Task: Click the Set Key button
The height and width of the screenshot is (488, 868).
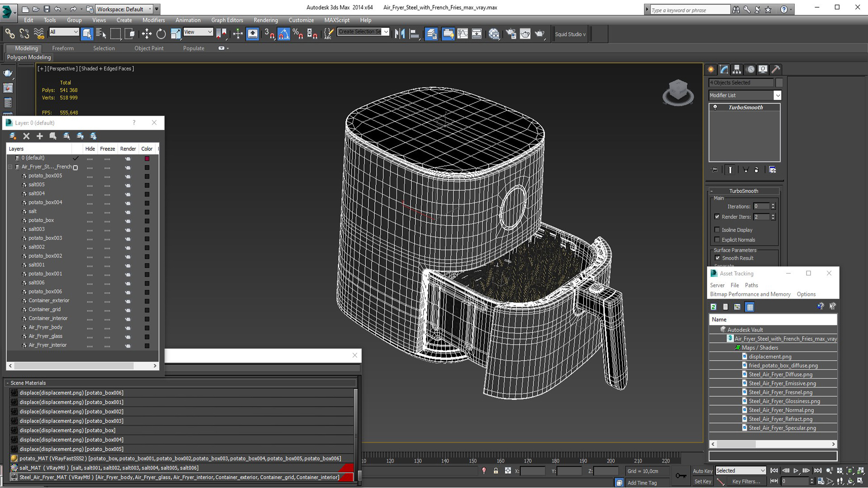Action: [703, 482]
